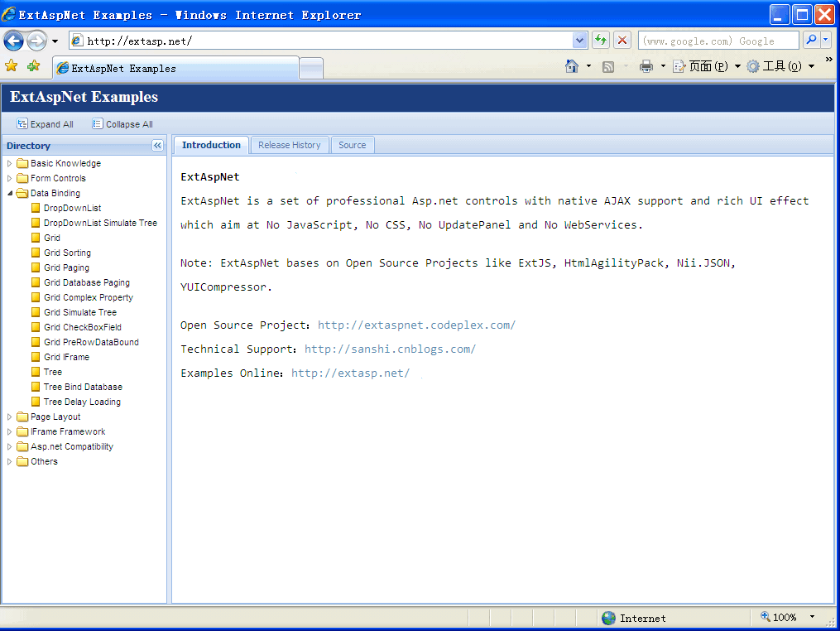This screenshot has height=631, width=840.
Task: Open the Tree Bind Database example
Action: point(83,387)
